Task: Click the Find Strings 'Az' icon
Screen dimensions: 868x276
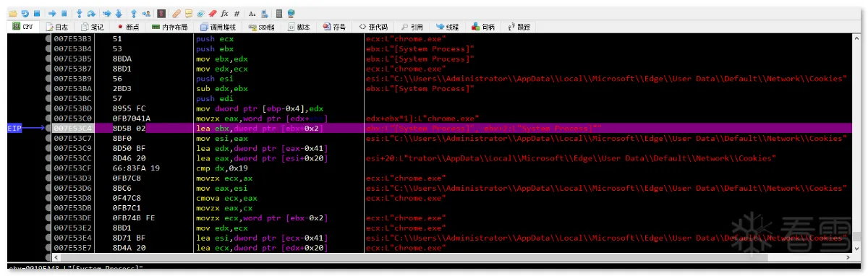Action: [252, 13]
